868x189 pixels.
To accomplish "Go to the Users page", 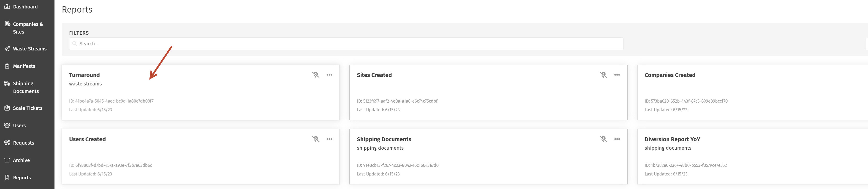I will pyautogui.click(x=19, y=126).
